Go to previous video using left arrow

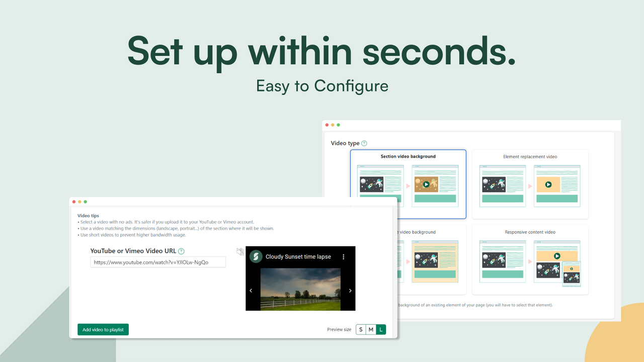(251, 291)
